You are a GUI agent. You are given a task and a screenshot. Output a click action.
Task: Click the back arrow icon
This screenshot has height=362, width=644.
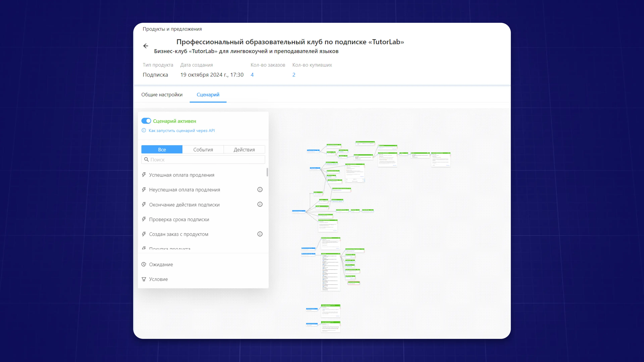tap(146, 46)
